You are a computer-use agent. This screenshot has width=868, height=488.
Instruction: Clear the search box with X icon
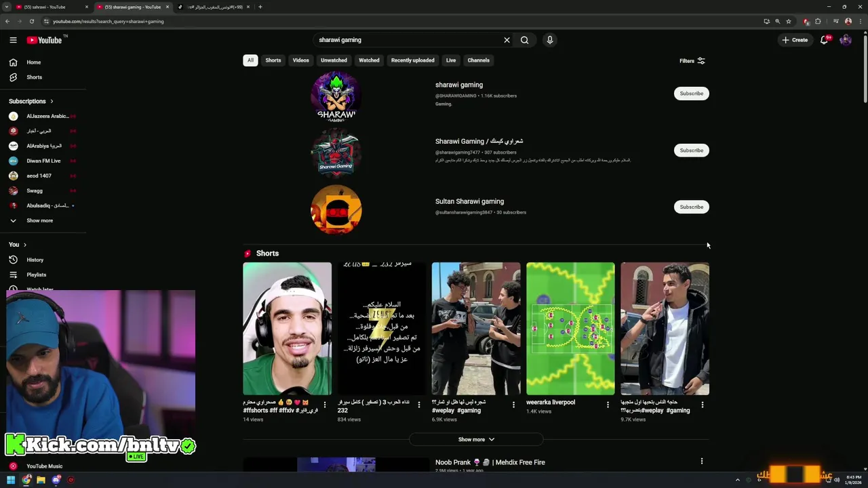(507, 40)
